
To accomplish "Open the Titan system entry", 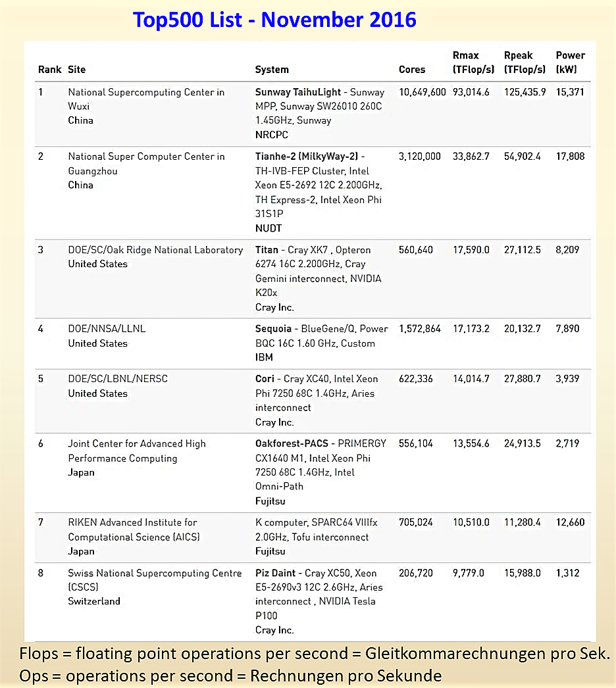I will (267, 250).
